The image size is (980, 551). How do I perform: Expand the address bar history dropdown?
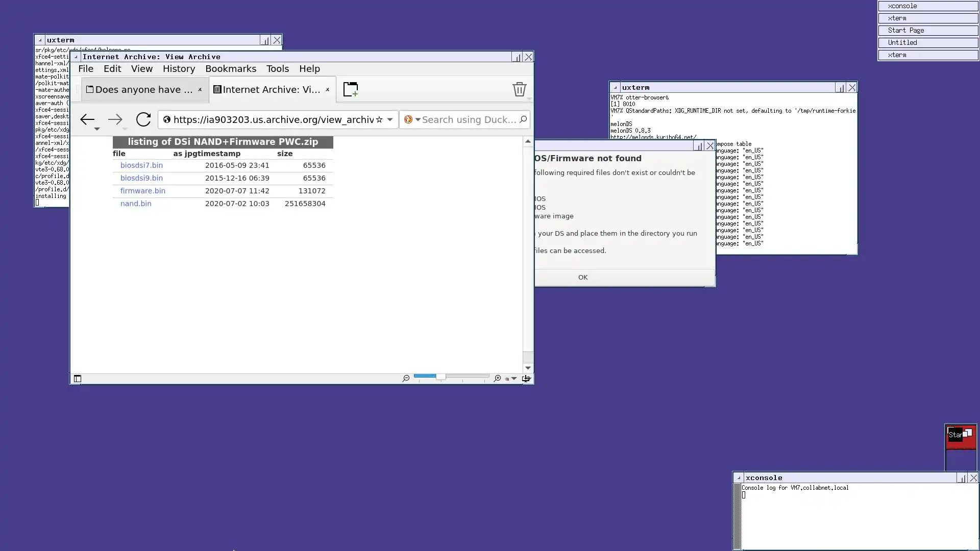click(390, 119)
